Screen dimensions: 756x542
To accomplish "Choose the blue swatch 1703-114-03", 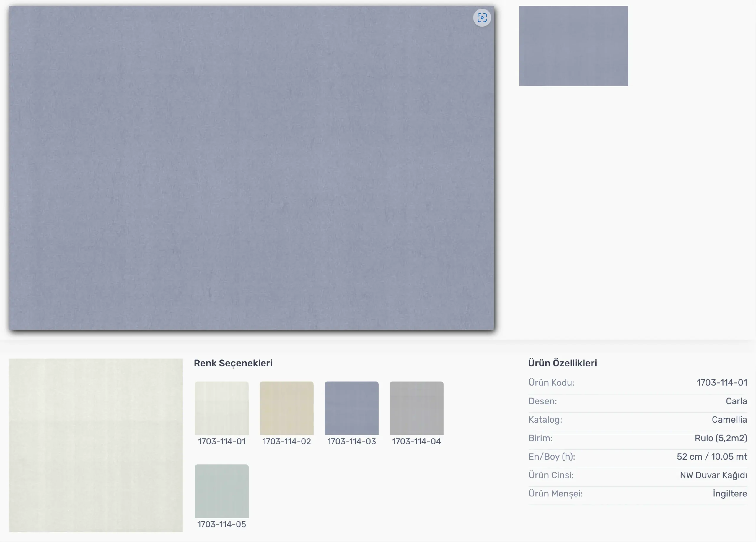I will 351,408.
